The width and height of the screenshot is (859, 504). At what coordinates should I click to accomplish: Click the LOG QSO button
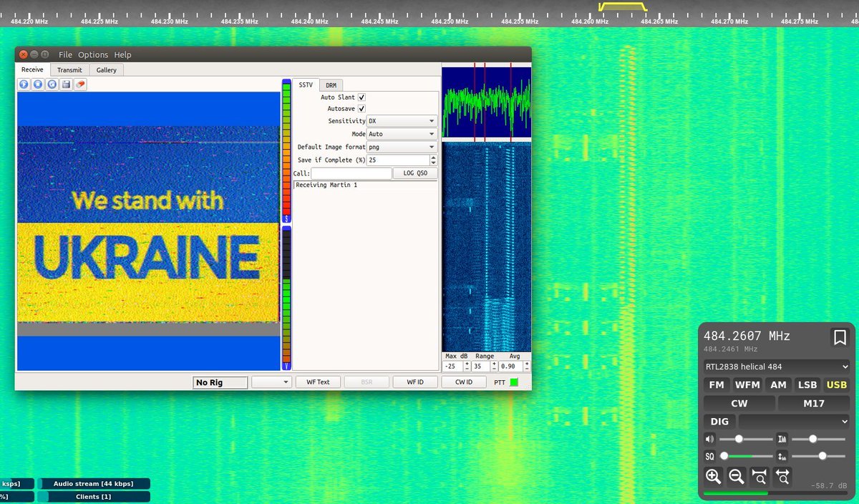click(415, 173)
